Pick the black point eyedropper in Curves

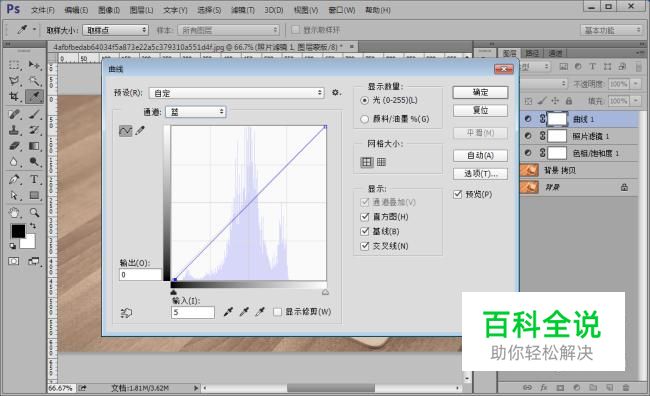click(x=228, y=311)
